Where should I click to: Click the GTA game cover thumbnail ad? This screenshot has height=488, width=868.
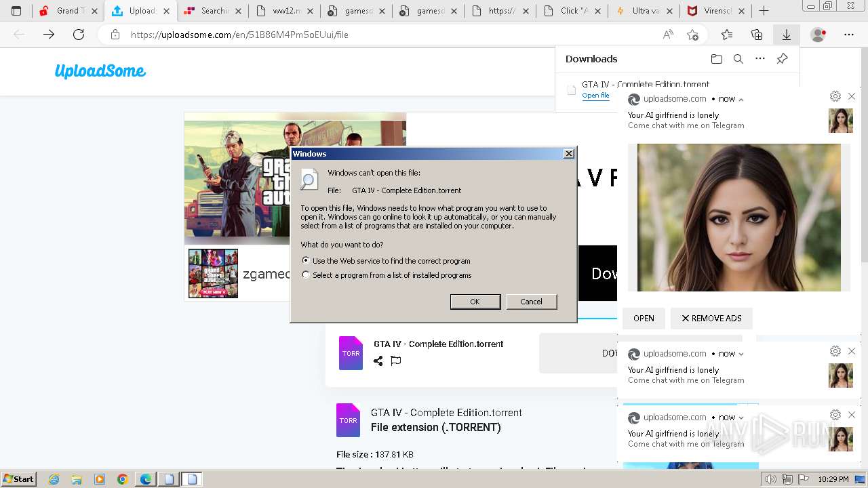(213, 274)
